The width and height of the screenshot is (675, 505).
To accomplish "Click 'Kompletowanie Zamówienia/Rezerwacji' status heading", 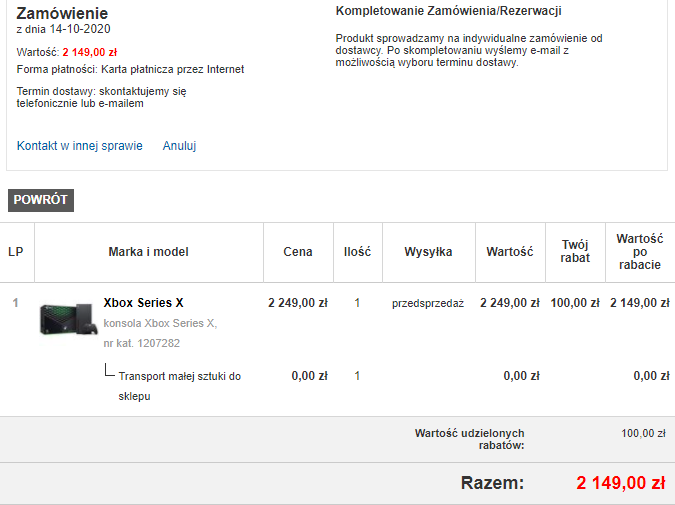I will [x=448, y=11].
